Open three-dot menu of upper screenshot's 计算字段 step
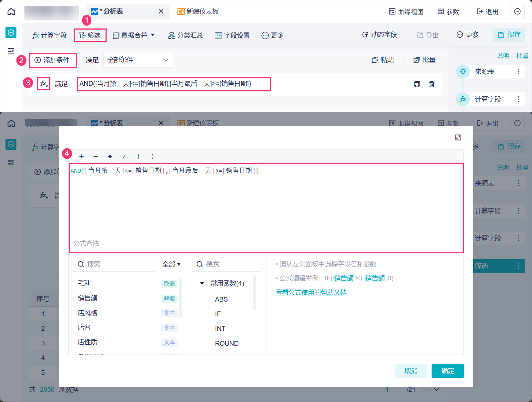The width and height of the screenshot is (532, 402). click(x=518, y=99)
